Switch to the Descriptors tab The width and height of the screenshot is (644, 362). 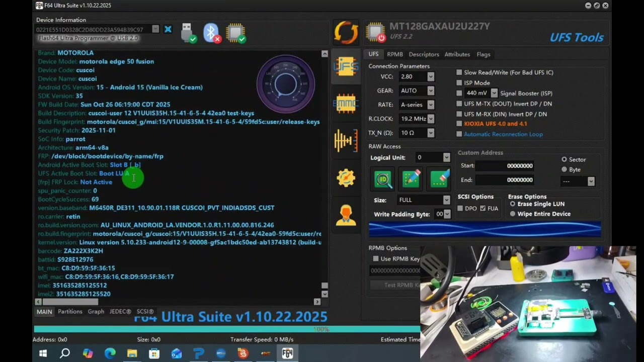(x=424, y=54)
